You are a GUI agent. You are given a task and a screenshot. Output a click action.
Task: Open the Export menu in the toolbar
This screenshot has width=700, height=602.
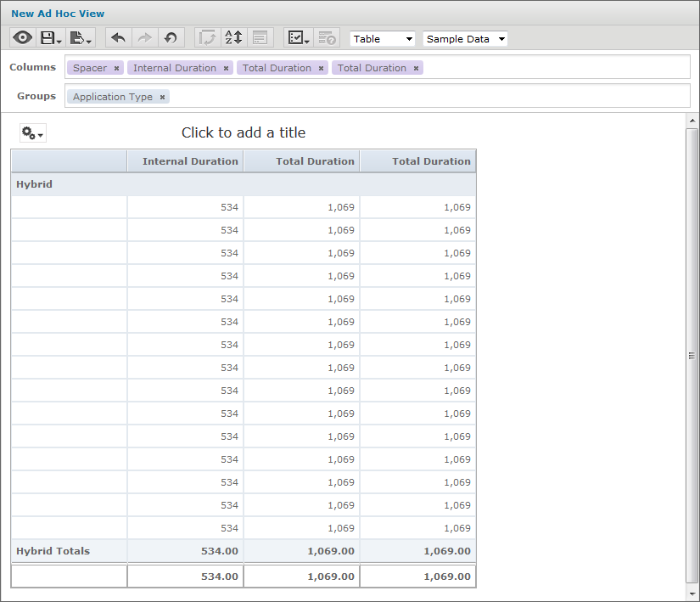(x=81, y=38)
